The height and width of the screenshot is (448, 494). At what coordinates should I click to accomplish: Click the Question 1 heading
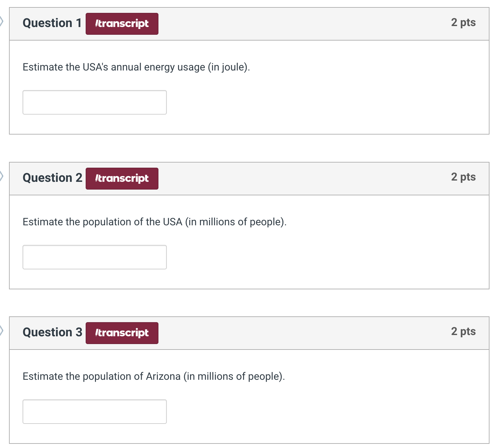click(x=52, y=23)
